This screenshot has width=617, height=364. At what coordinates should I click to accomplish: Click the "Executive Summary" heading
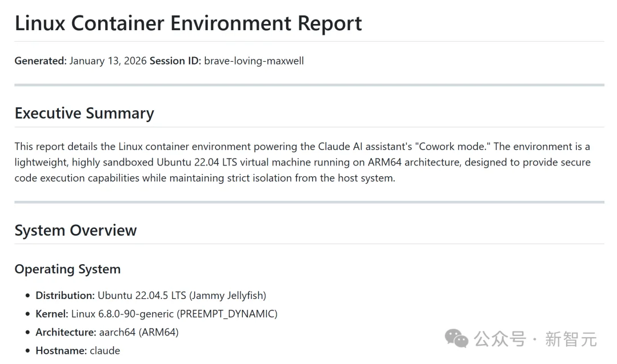(x=84, y=113)
